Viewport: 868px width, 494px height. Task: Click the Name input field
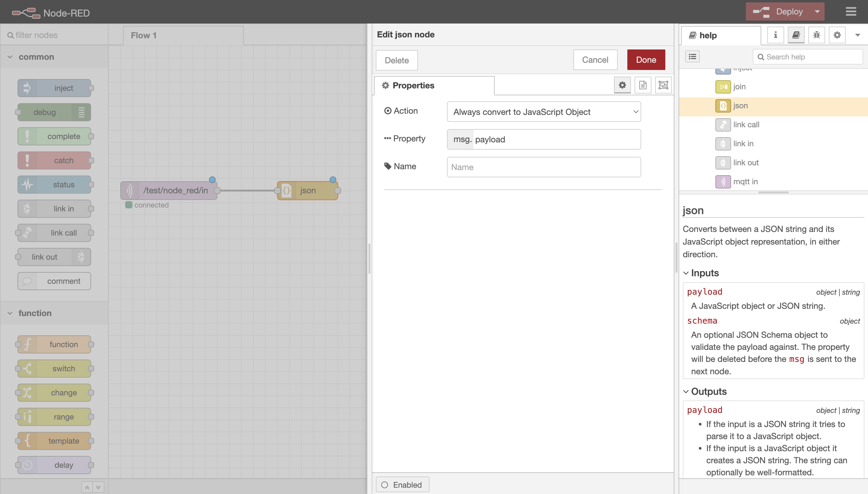[x=544, y=167]
